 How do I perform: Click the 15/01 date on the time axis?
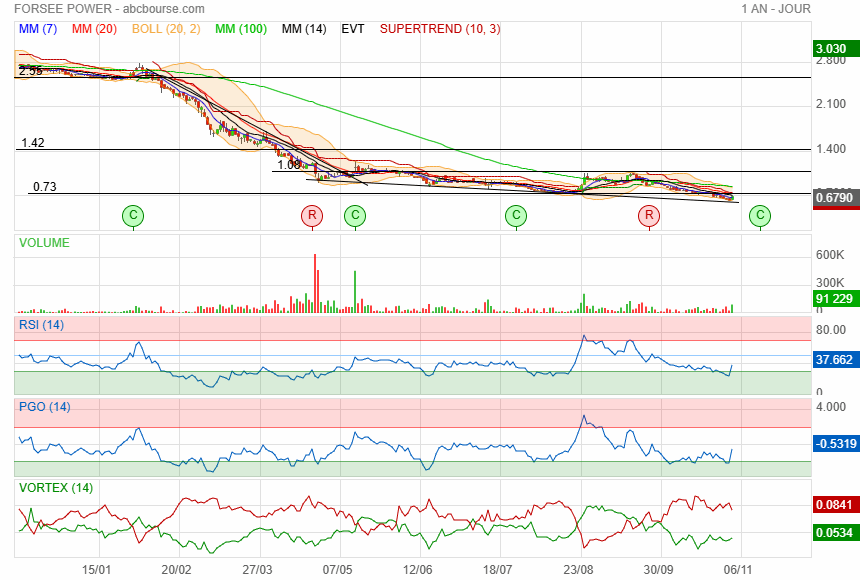coord(97,570)
